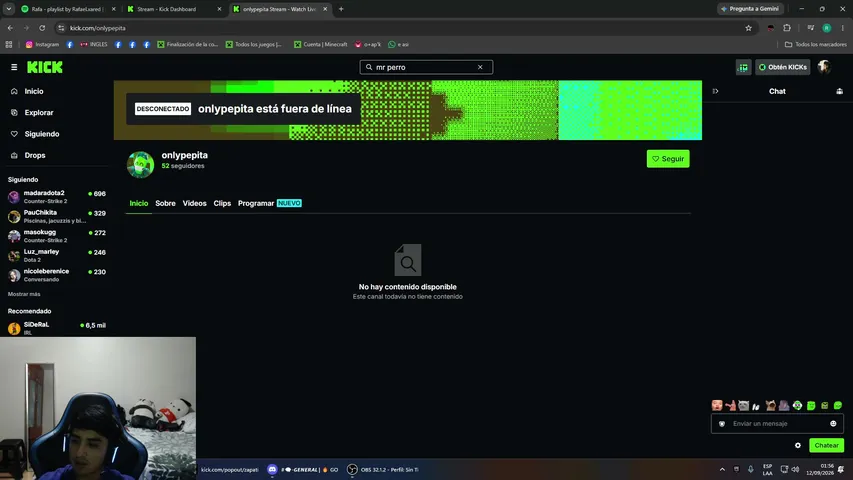The image size is (853, 480).
Task: Switch to the Clips tab
Action: tap(222, 203)
